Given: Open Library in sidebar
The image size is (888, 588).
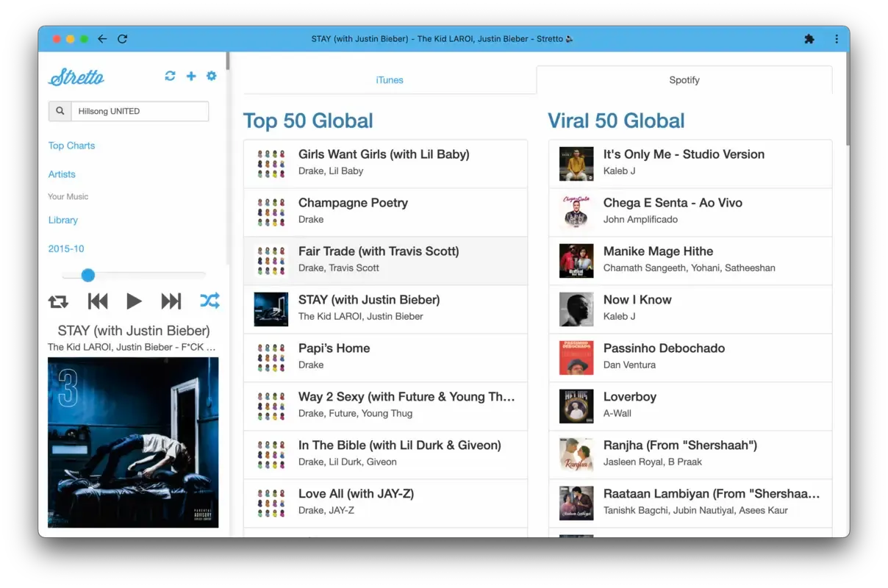Looking at the screenshot, I should (x=62, y=220).
